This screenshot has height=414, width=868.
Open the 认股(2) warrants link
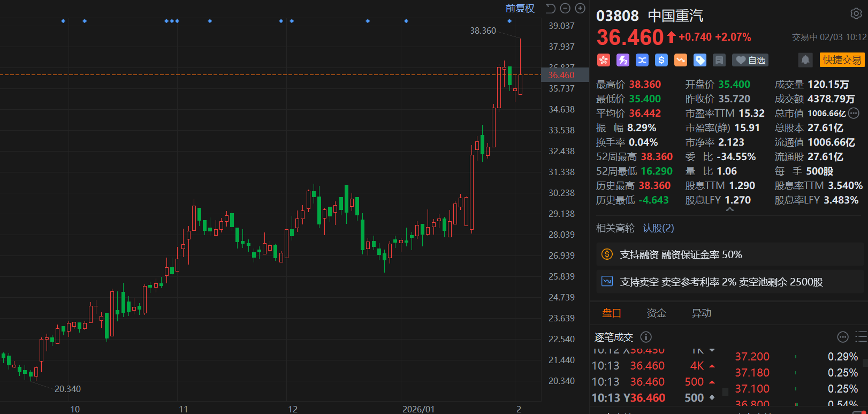point(658,228)
